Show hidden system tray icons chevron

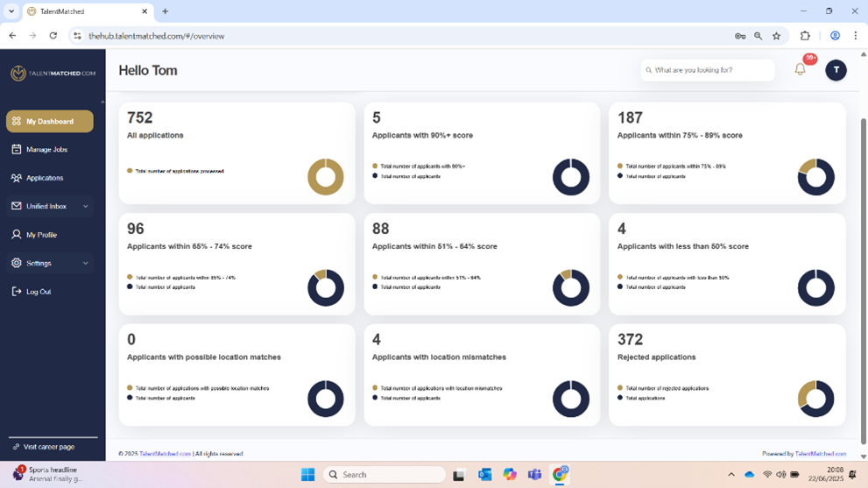click(731, 475)
